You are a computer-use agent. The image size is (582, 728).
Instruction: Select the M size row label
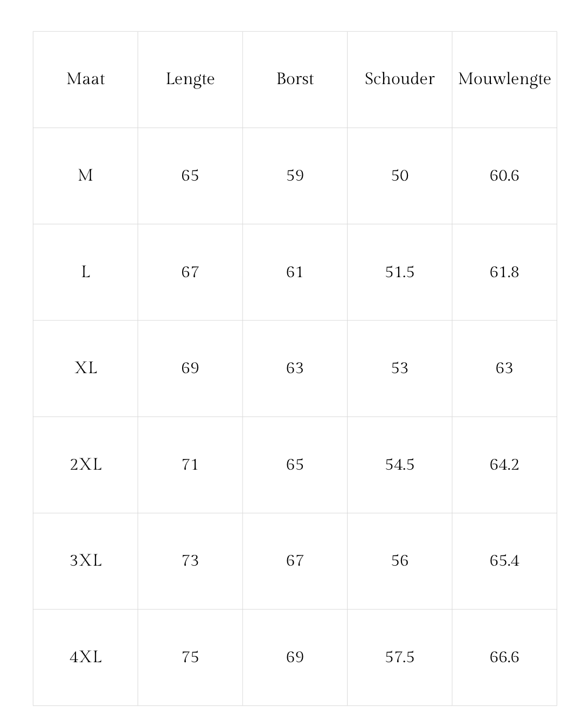(x=86, y=175)
